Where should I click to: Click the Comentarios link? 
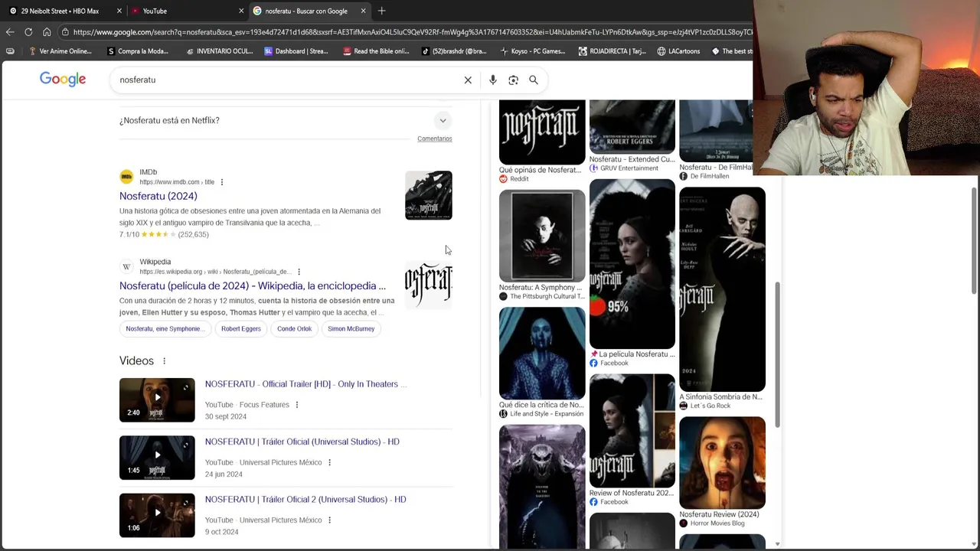click(x=435, y=139)
